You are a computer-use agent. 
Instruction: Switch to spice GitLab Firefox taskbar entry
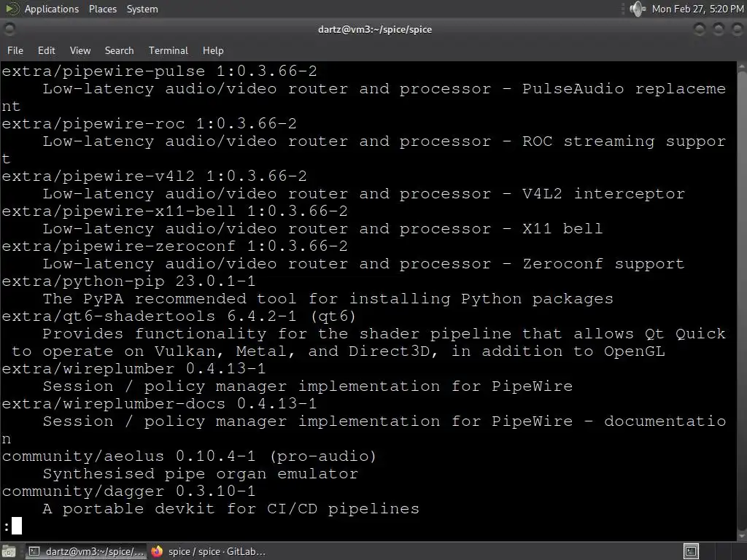(x=209, y=551)
